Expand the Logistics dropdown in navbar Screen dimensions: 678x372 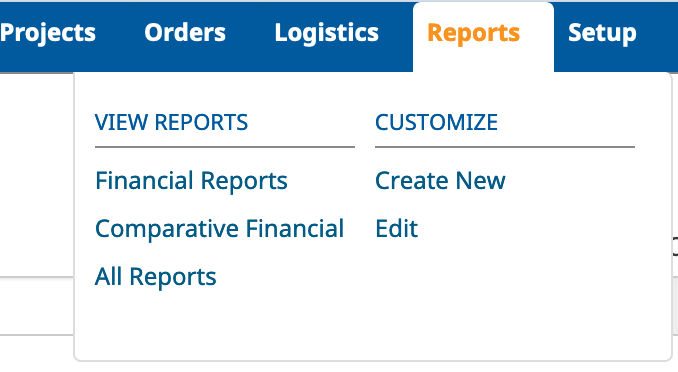pyautogui.click(x=326, y=33)
